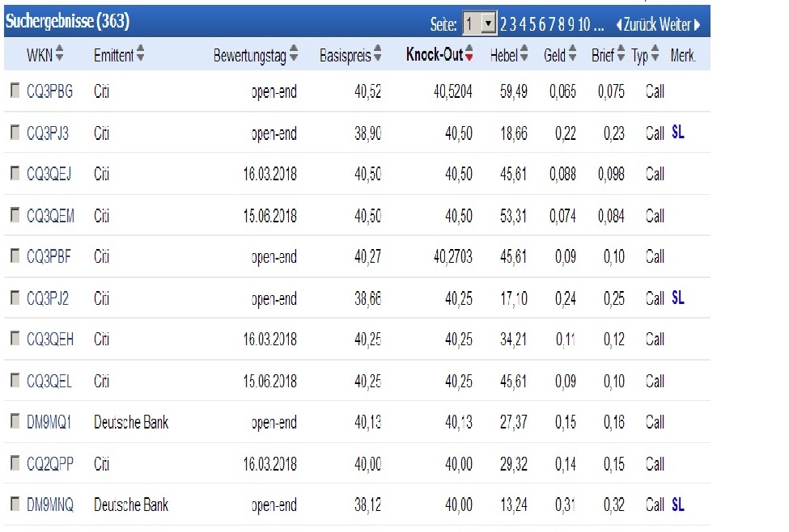Image resolution: width=789 pixels, height=532 pixels.
Task: Jump to results page 10
Action: pyautogui.click(x=583, y=24)
